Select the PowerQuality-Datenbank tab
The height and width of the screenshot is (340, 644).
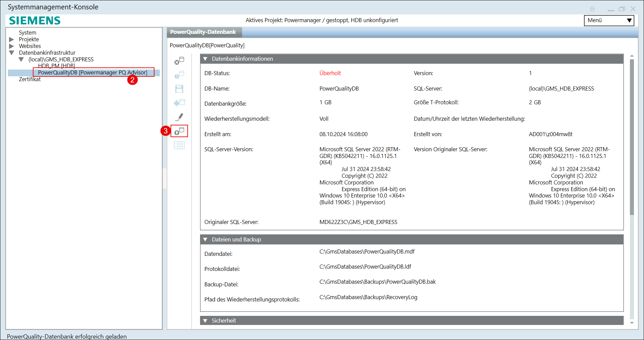203,32
